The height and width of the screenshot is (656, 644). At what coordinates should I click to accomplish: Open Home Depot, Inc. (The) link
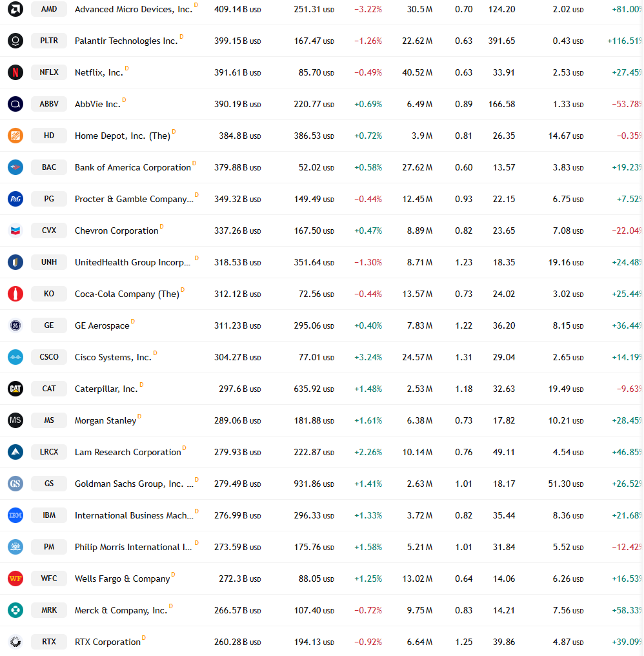pos(123,136)
